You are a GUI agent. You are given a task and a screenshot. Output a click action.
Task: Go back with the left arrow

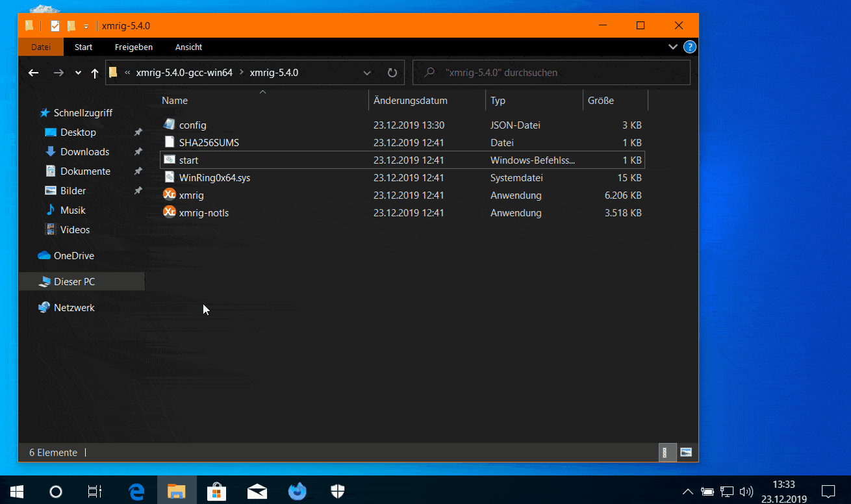[34, 73]
